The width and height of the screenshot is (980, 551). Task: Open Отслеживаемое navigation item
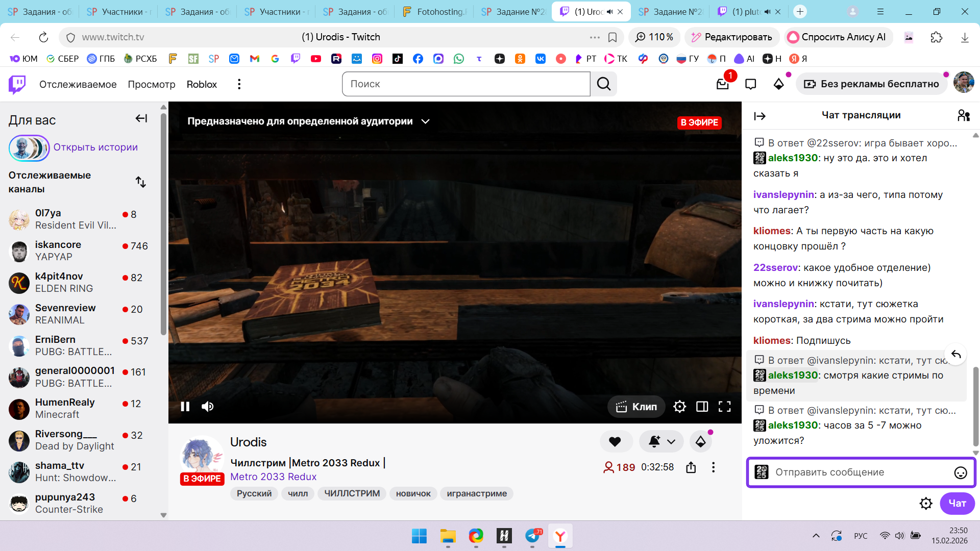point(78,84)
